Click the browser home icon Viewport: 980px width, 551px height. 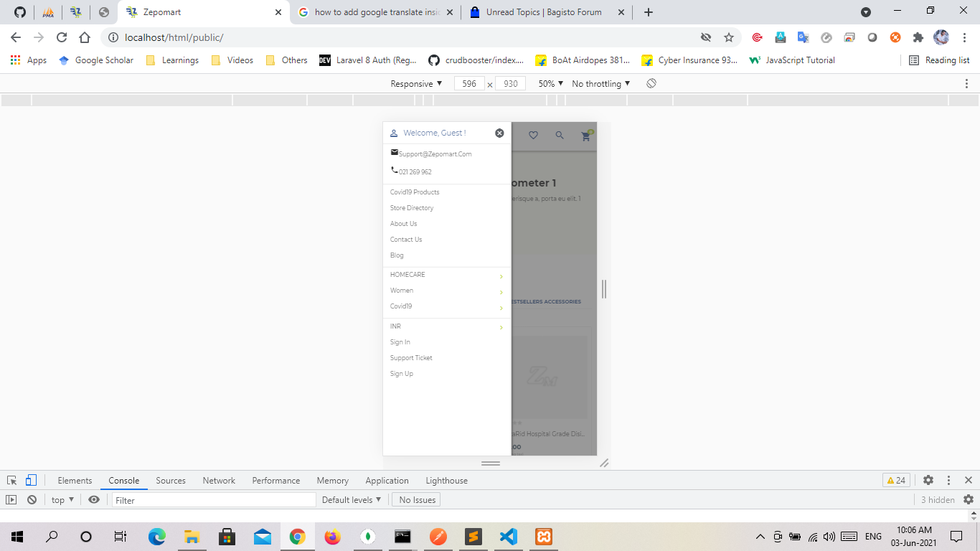pyautogui.click(x=85, y=37)
